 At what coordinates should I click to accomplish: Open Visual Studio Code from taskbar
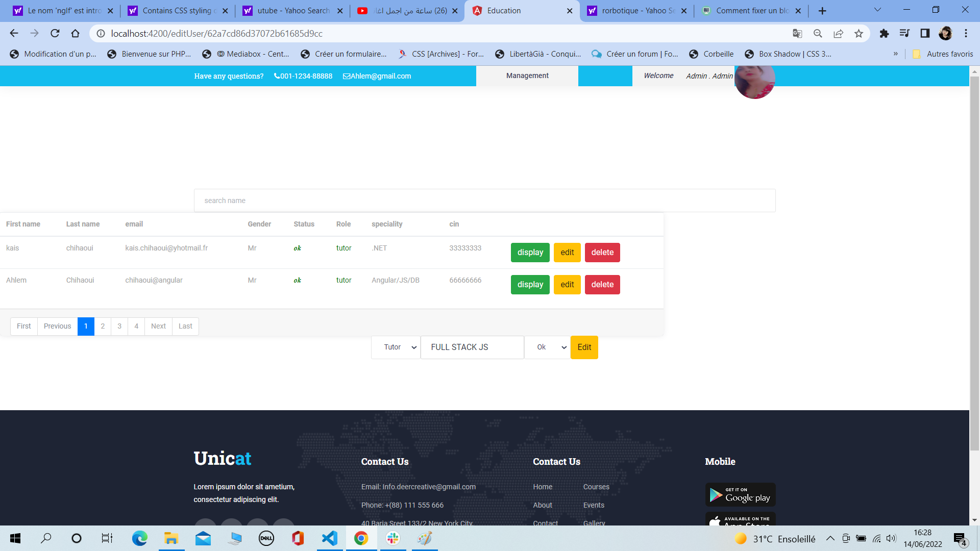pos(330,538)
